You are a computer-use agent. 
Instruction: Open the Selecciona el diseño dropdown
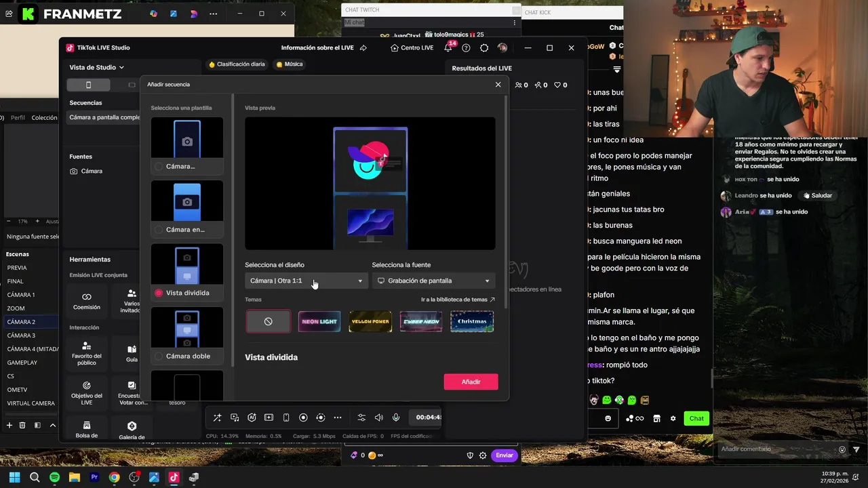click(x=307, y=281)
